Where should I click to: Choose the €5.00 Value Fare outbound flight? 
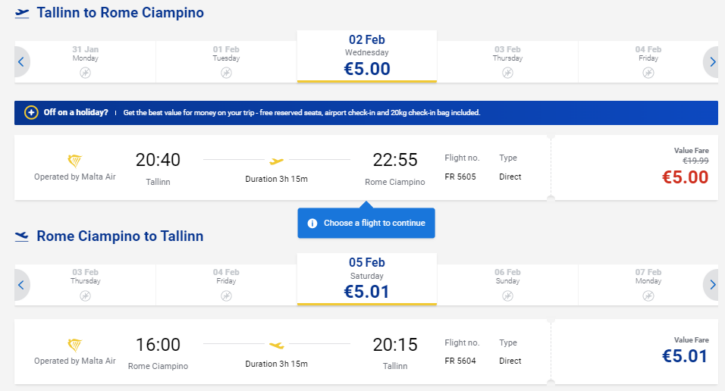click(x=636, y=168)
